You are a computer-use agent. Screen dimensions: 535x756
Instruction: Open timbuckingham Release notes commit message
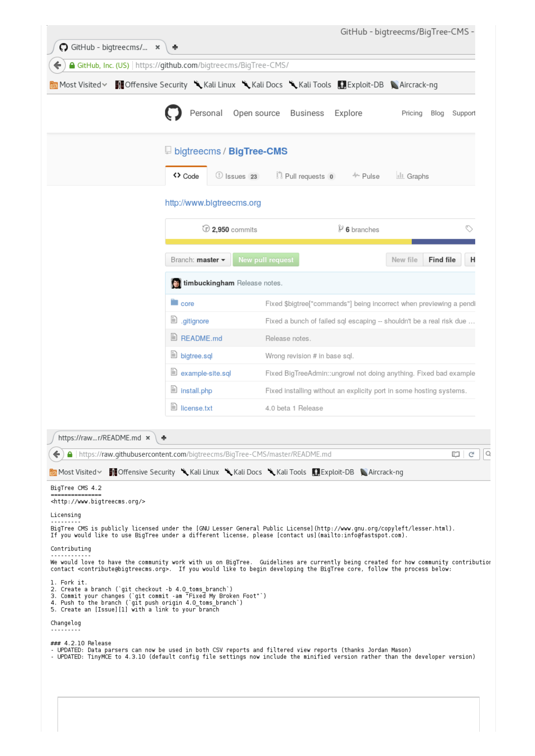(259, 283)
